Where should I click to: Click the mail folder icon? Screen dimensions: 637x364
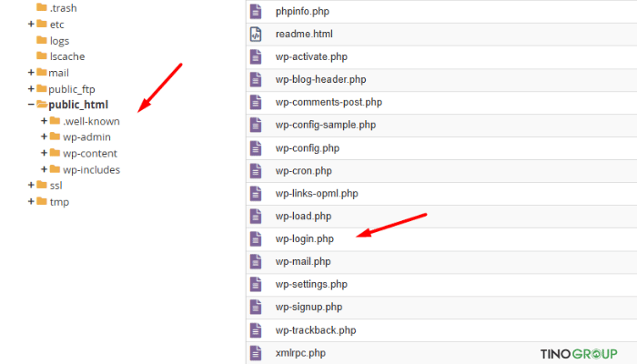(x=42, y=72)
